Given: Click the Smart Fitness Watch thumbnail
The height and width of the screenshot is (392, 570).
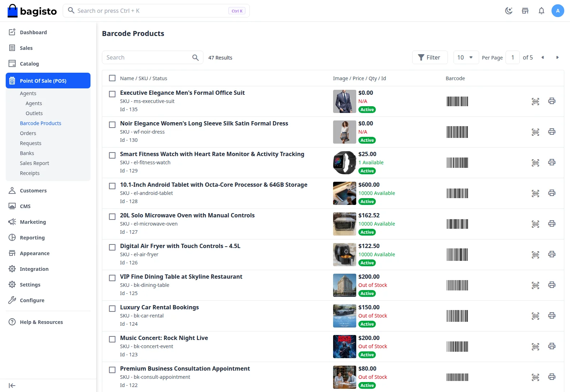Looking at the screenshot, I should pos(344,163).
